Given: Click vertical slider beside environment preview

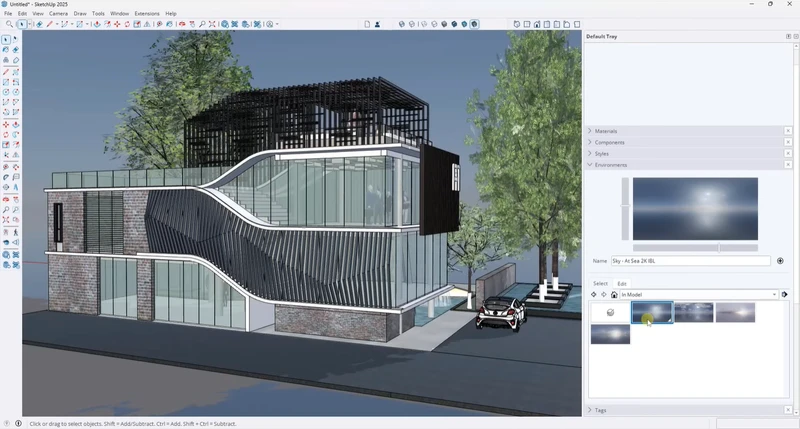Looking at the screenshot, I should pos(625,209).
